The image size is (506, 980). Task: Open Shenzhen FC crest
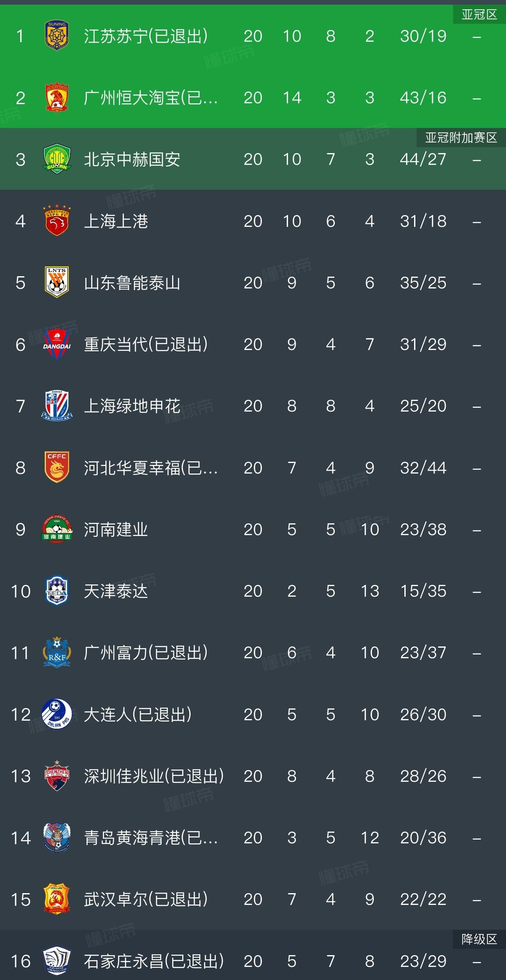click(57, 776)
